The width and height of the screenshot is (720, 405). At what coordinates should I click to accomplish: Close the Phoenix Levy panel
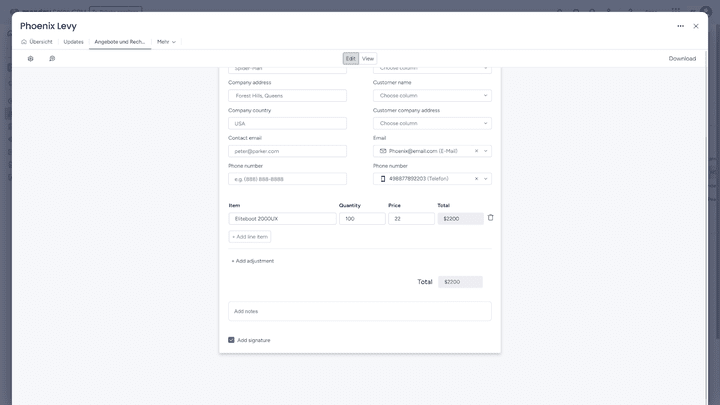[x=696, y=26]
